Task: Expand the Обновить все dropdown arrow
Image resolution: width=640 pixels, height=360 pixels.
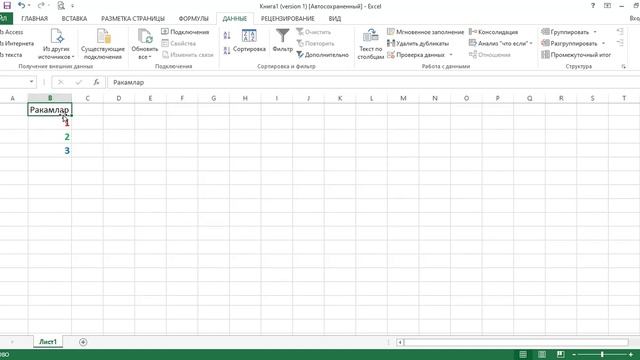Action: [150, 57]
